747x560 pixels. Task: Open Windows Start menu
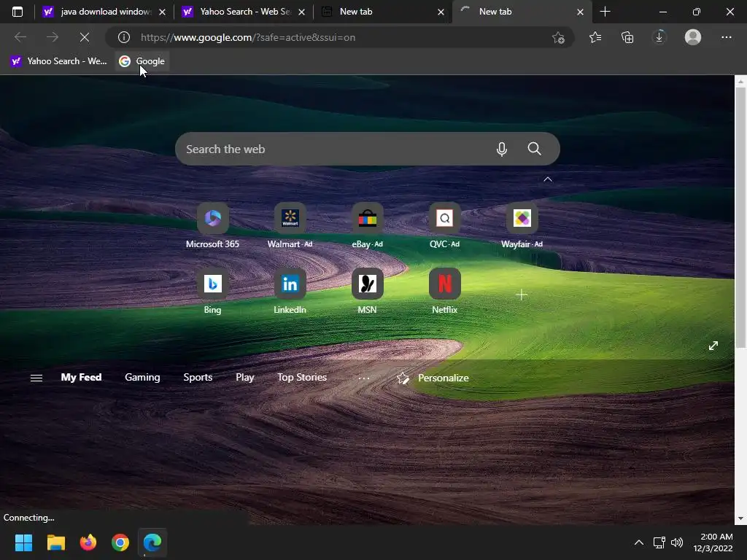click(x=23, y=542)
